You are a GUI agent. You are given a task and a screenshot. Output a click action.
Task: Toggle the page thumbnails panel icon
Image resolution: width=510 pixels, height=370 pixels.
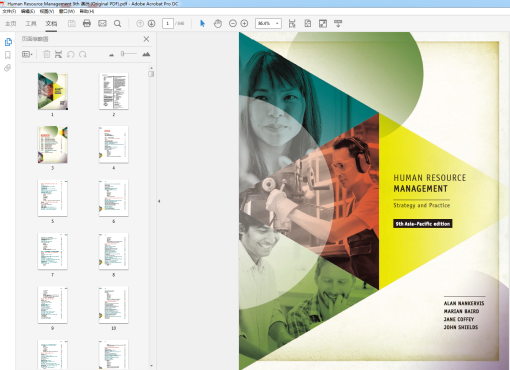pos(8,42)
